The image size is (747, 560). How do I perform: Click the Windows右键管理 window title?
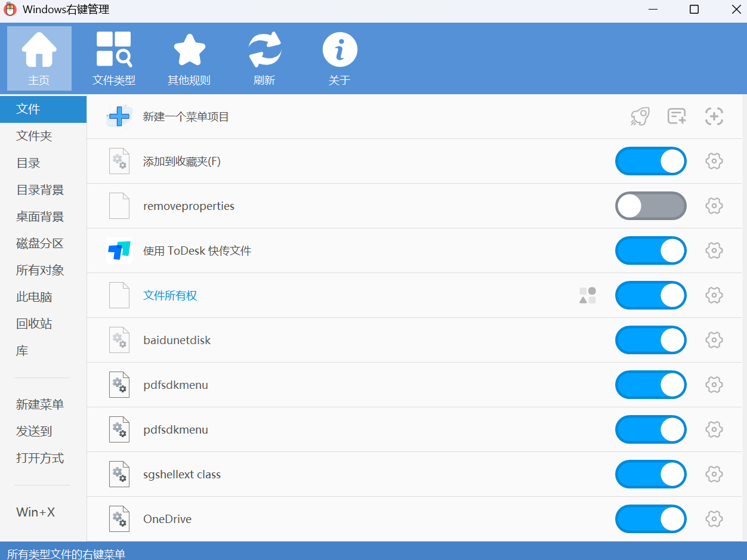click(66, 10)
